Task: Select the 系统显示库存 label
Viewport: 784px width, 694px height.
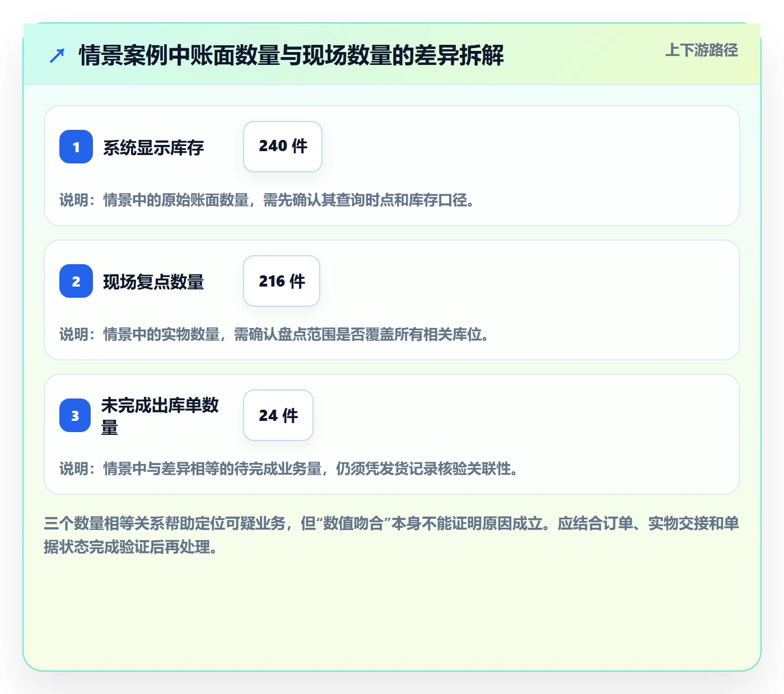Action: [x=153, y=148]
